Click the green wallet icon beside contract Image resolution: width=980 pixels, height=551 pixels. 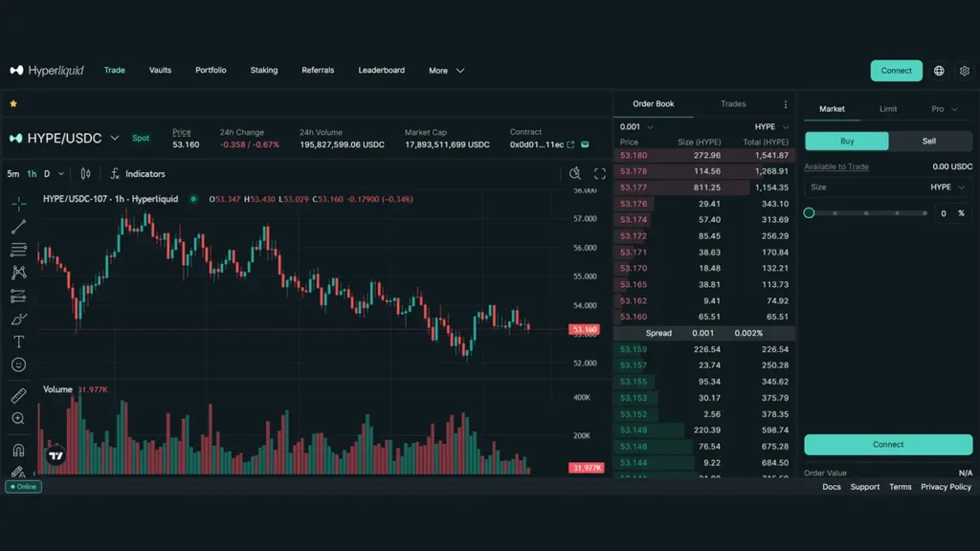point(585,144)
